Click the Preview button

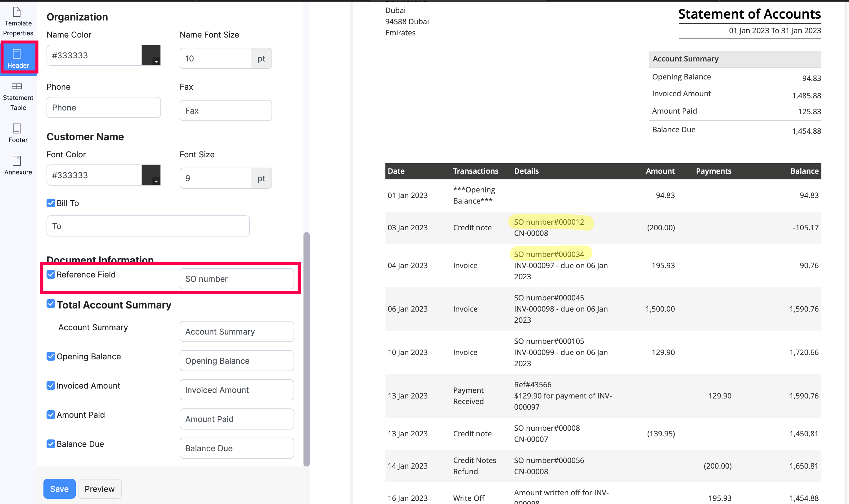coord(100,489)
